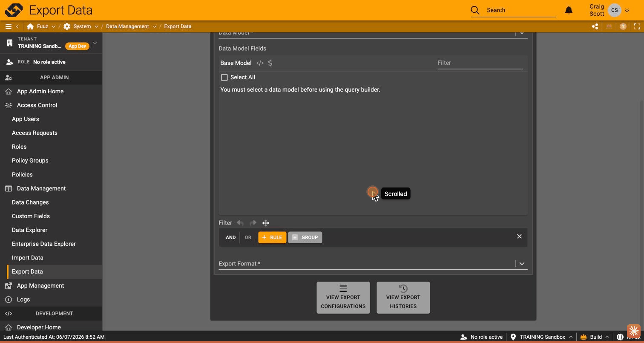Add a filter GROUP

[305, 237]
